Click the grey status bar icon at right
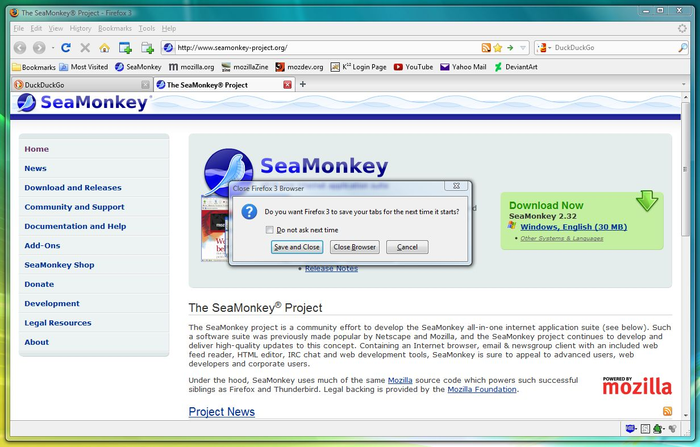 click(672, 429)
